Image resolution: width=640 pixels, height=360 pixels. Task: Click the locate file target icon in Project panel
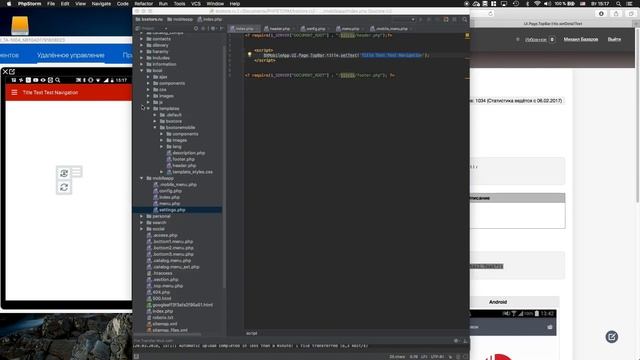point(196,28)
